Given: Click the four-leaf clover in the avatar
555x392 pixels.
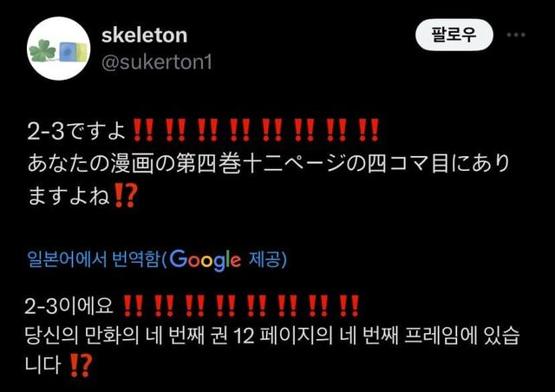Looking at the screenshot, I should coord(42,52).
